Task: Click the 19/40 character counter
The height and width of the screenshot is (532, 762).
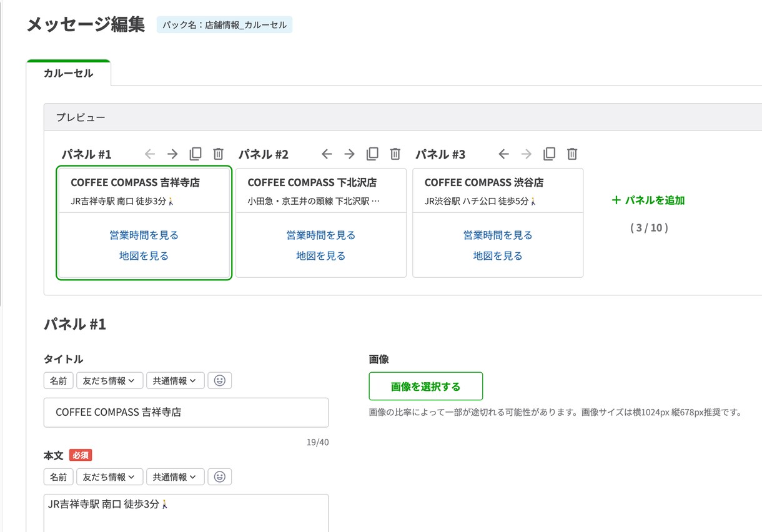Action: (x=317, y=442)
